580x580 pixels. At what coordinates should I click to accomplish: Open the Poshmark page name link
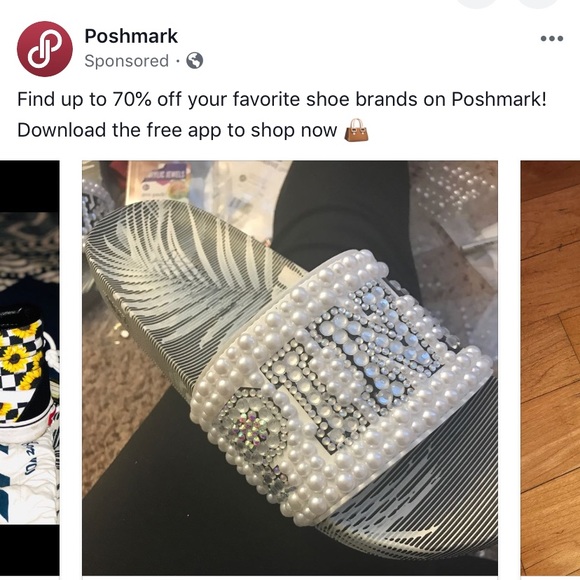pyautogui.click(x=131, y=36)
